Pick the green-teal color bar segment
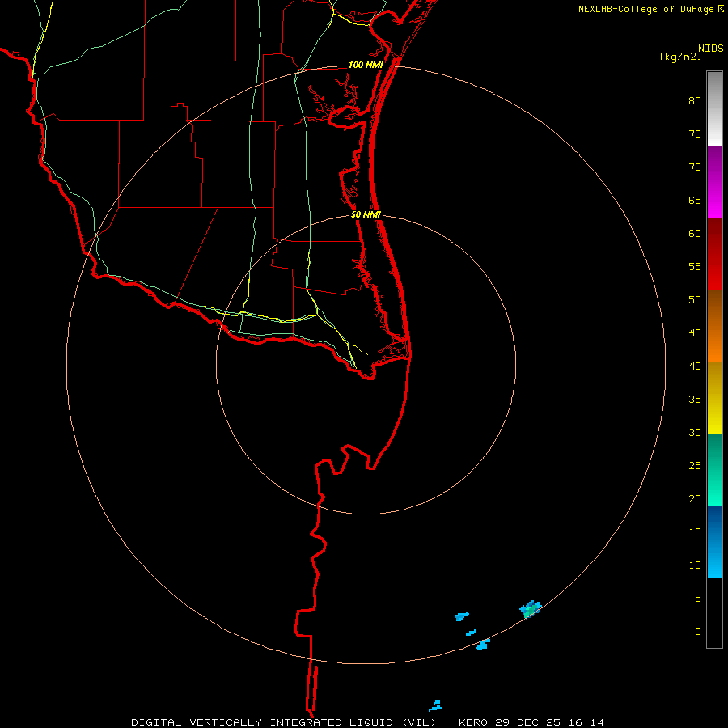This screenshot has height=728, width=728. [x=714, y=470]
